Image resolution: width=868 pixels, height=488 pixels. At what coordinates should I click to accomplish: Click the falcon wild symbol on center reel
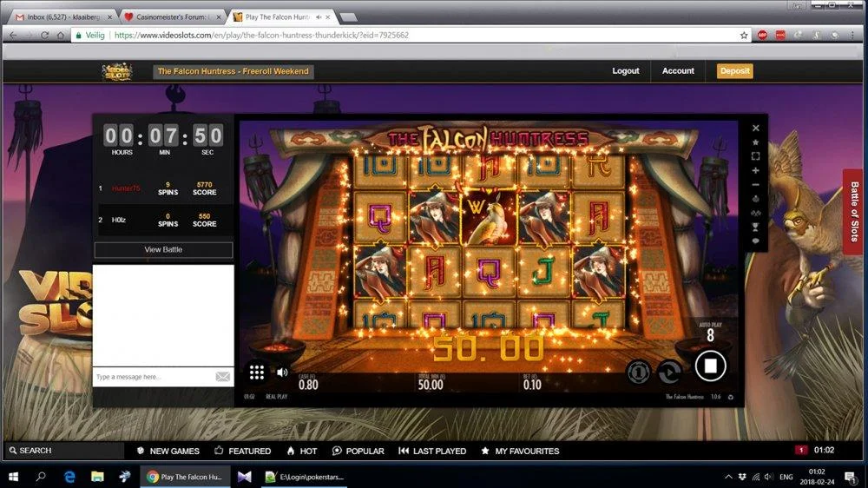(488, 219)
